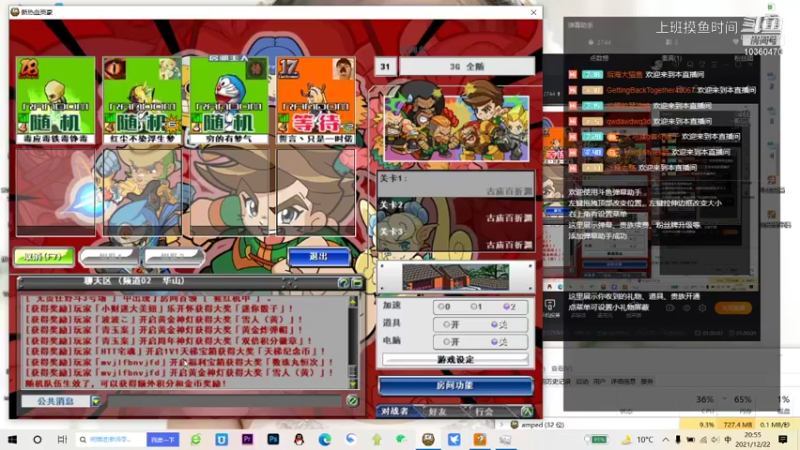Open Microsoft Edge from taskbar
Image resolution: width=800 pixels, height=450 pixels.
[325, 439]
